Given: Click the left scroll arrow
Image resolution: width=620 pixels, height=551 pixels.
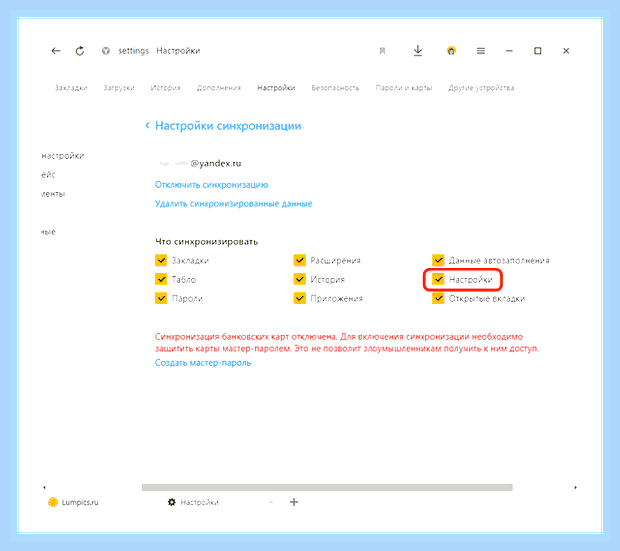Looking at the screenshot, I should pyautogui.click(x=44, y=487).
